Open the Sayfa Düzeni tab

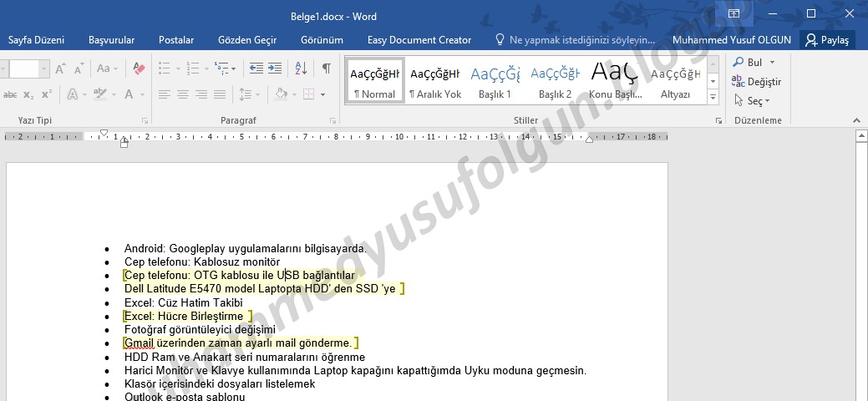[36, 40]
